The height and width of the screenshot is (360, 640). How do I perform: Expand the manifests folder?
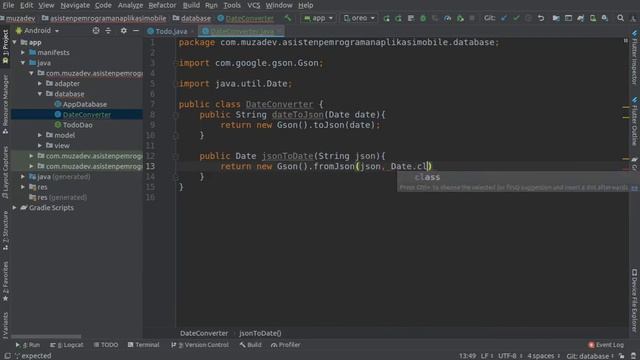point(23,52)
